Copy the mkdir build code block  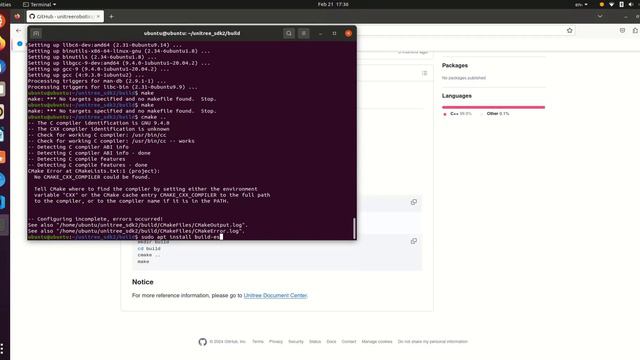pyautogui.click(x=414, y=241)
